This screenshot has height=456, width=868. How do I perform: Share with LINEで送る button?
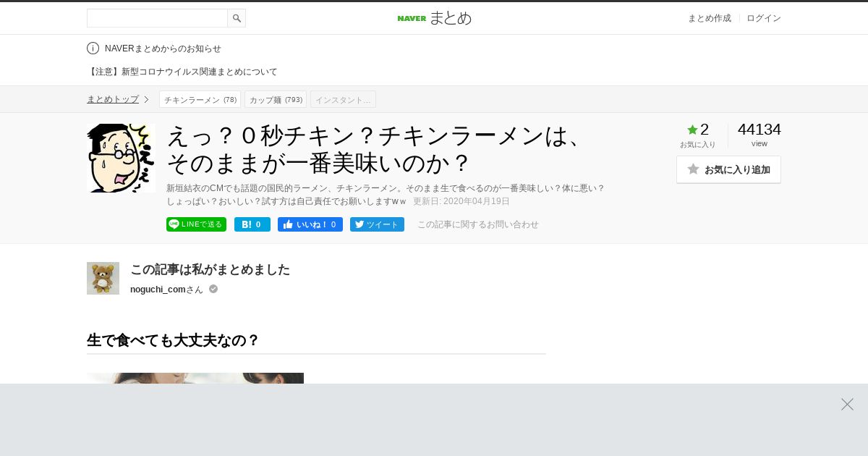pos(196,224)
